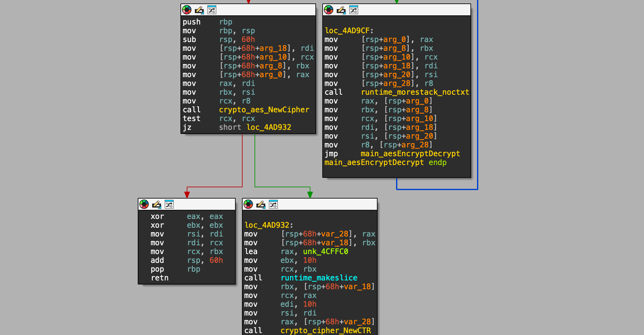
Task: Click the color wheel icon on the xor eax block
Action: (x=144, y=205)
